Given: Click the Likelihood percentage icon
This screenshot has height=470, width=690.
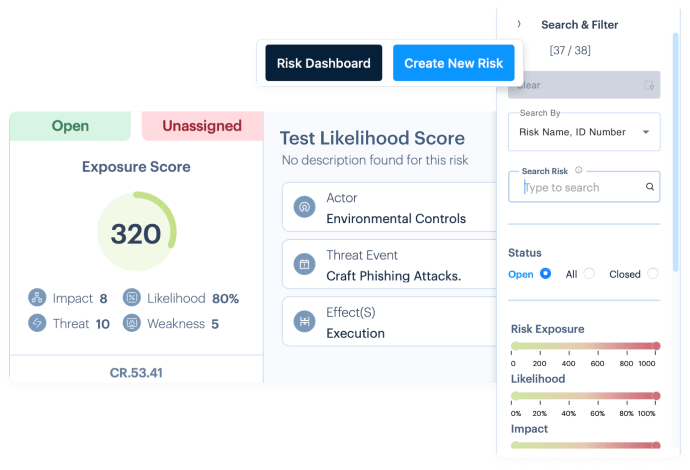Looking at the screenshot, I should [132, 298].
